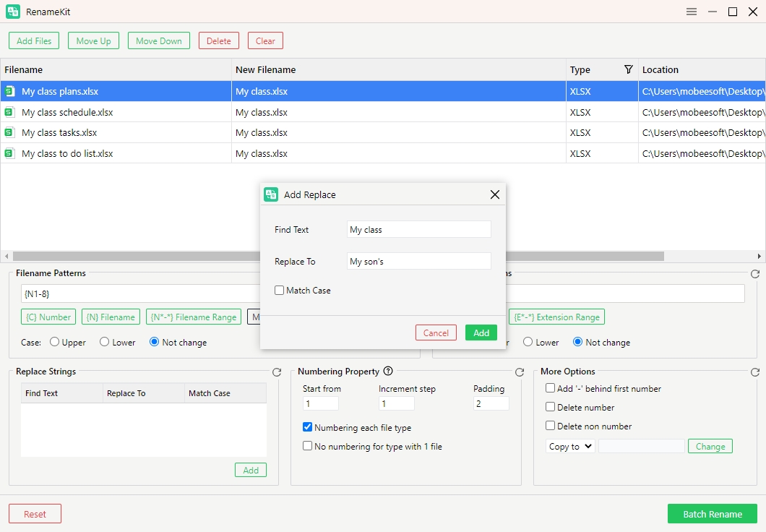Screen dimensions: 766x532
Task: Select the Upper case radio button
Action: [54, 343]
